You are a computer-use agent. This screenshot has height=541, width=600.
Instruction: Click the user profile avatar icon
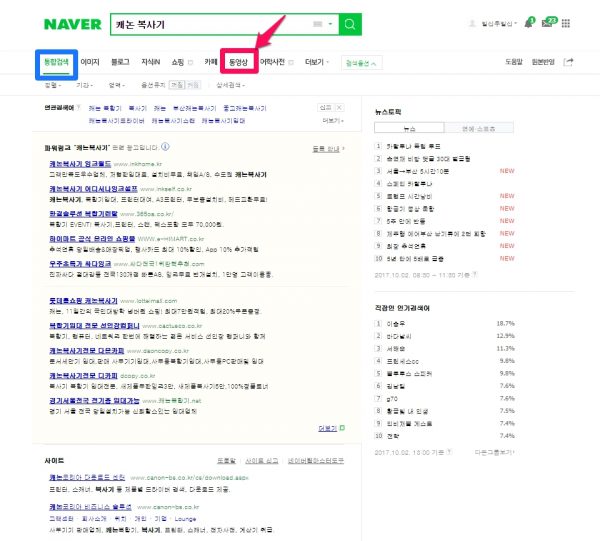472,24
